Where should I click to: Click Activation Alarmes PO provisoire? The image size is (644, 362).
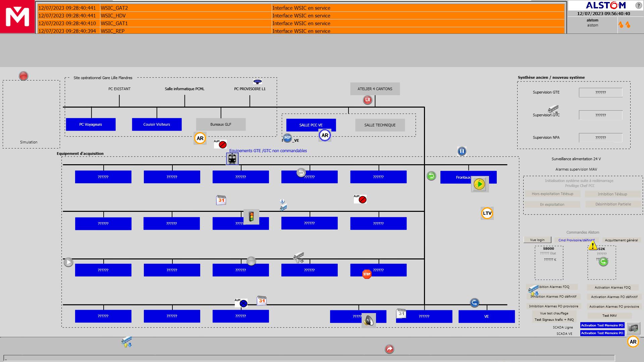click(x=614, y=307)
